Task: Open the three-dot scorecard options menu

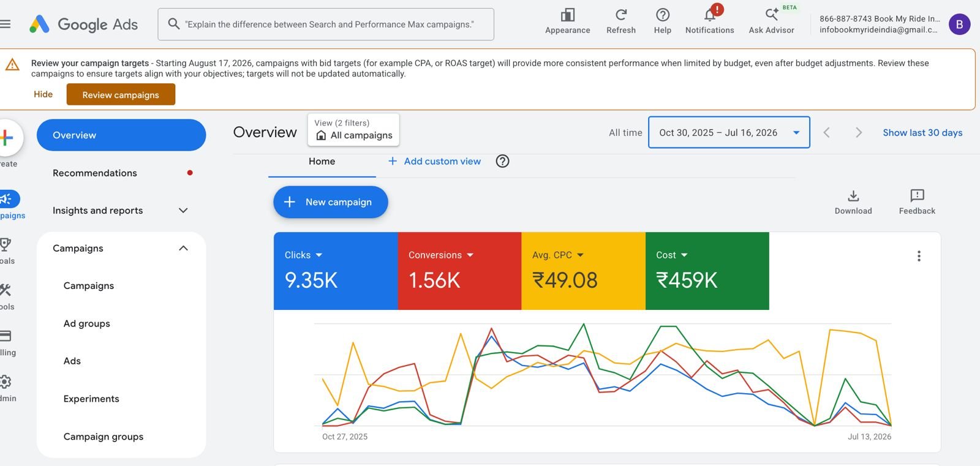Action: click(x=919, y=256)
